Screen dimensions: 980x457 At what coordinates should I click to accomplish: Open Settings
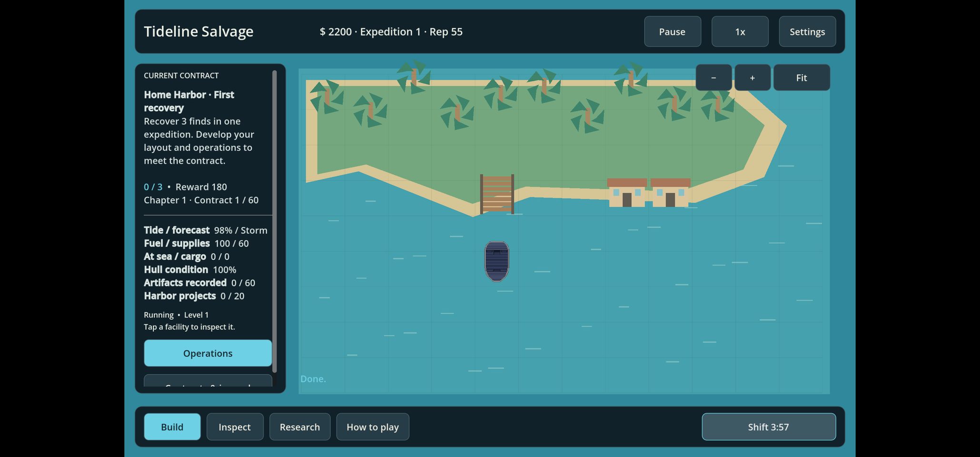pyautogui.click(x=807, y=31)
